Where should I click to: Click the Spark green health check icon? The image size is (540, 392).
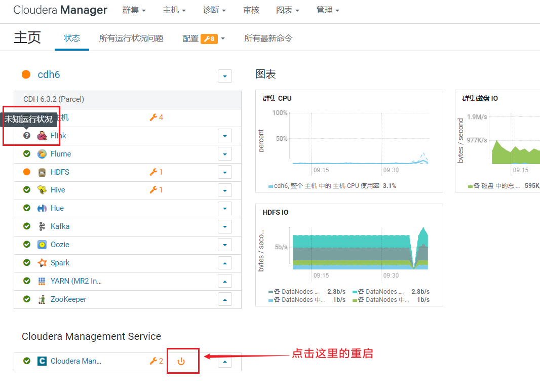tap(27, 262)
